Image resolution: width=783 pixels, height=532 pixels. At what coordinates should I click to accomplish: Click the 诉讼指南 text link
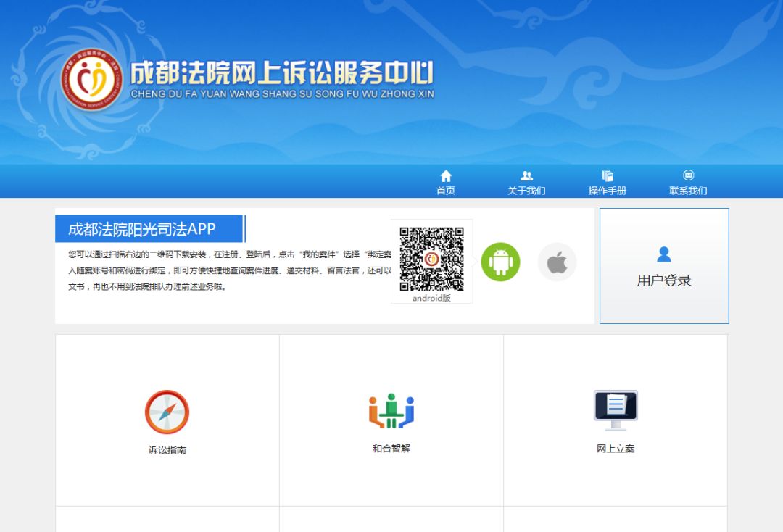[x=167, y=449]
